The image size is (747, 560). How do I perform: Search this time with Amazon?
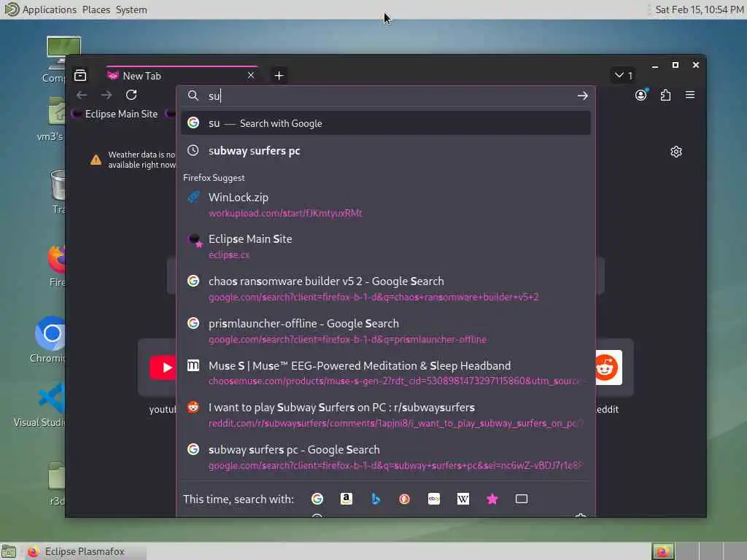point(347,499)
